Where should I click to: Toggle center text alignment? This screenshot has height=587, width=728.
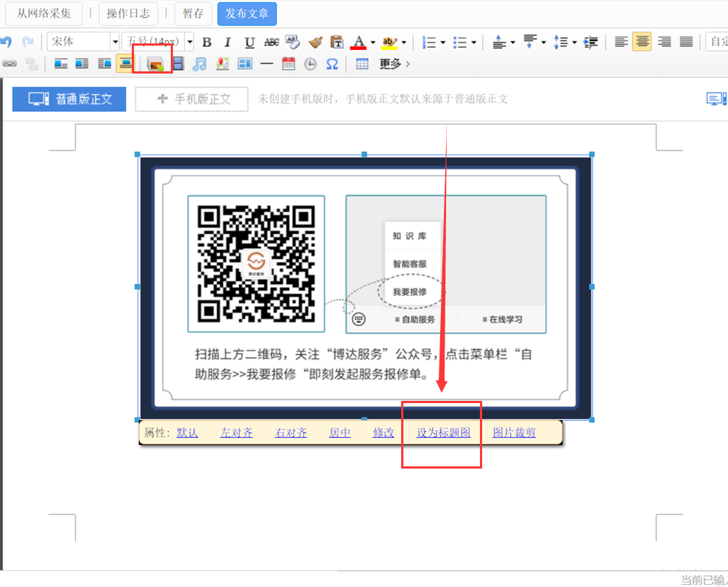click(x=642, y=42)
